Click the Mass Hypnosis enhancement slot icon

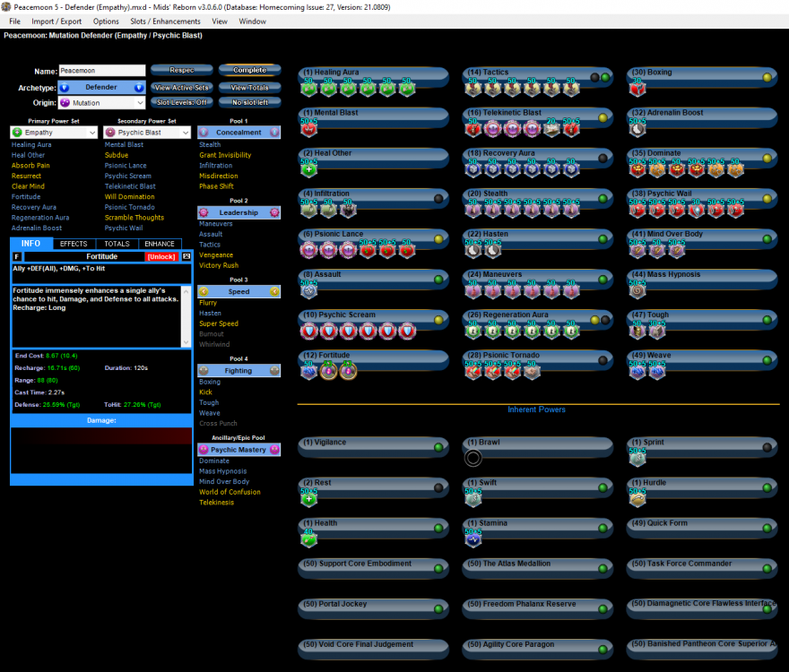(x=637, y=290)
